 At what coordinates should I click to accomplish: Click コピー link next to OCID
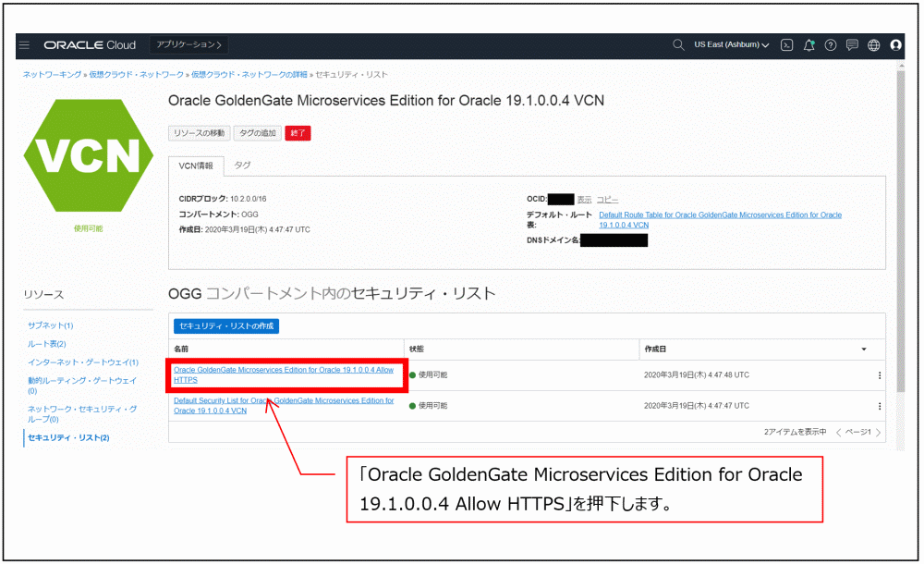click(608, 200)
